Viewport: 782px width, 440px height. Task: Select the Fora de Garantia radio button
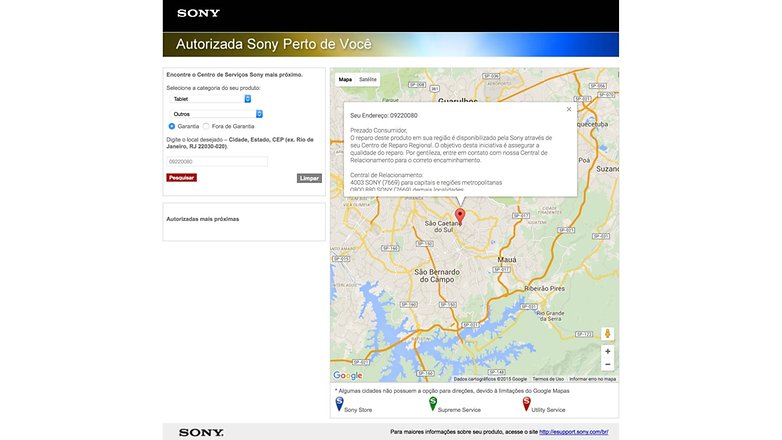coord(206,126)
